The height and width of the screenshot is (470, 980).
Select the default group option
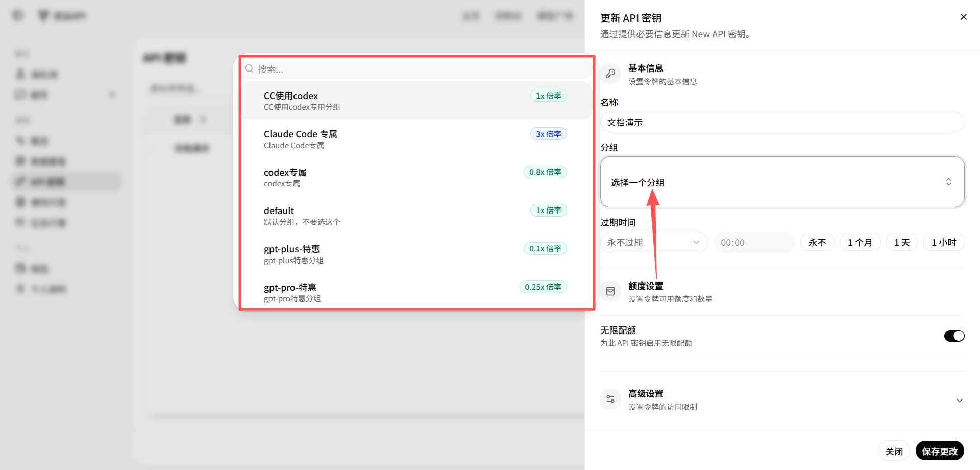point(416,216)
